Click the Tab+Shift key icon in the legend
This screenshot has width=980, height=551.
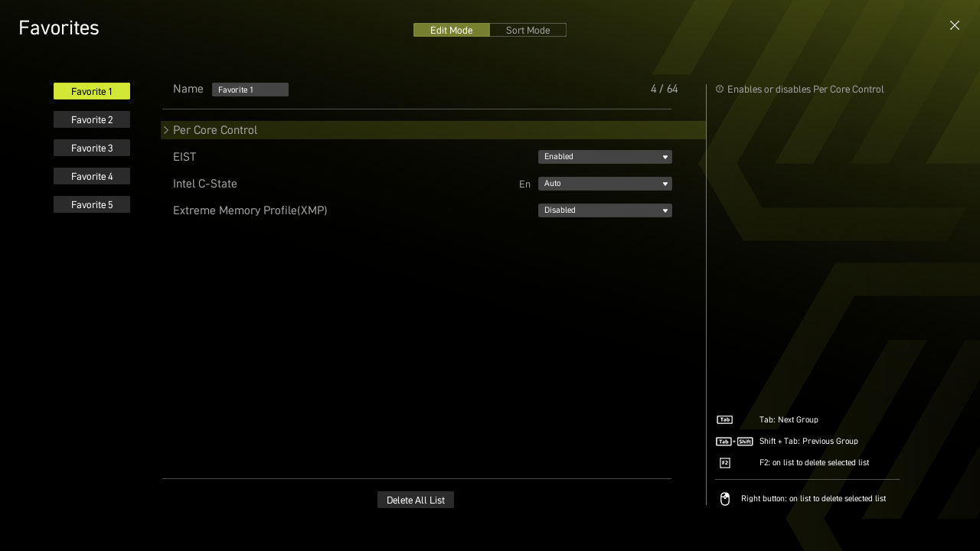734,442
